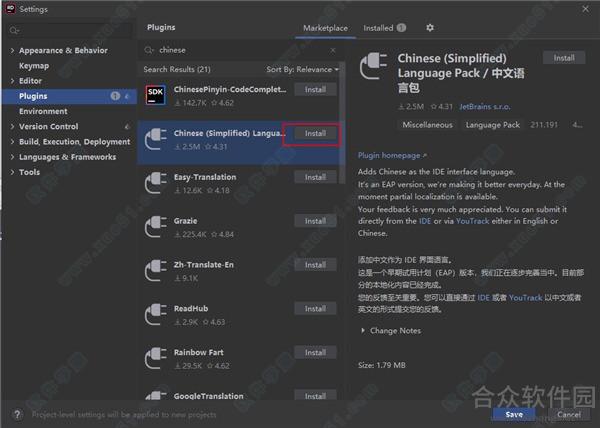Expand the Editor settings node
The image size is (600, 428).
[12, 81]
